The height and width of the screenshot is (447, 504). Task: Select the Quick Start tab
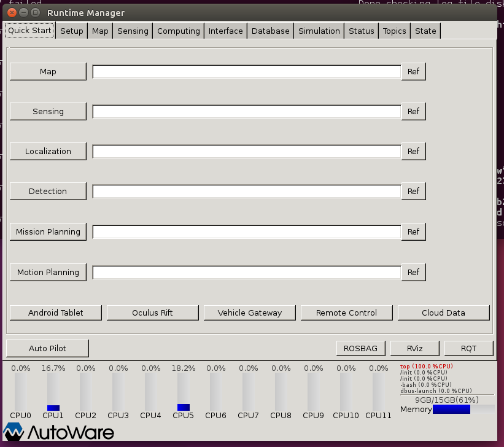[x=29, y=30]
